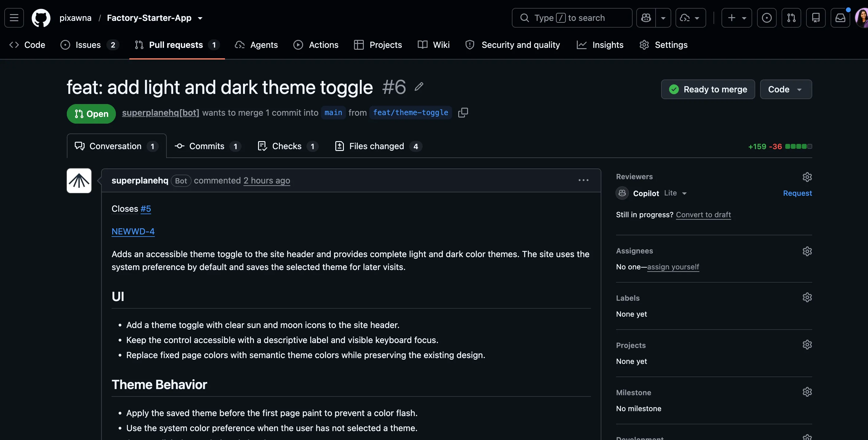Viewport: 868px width, 440px height.
Task: Click the Ready to merge button
Action: pos(708,89)
